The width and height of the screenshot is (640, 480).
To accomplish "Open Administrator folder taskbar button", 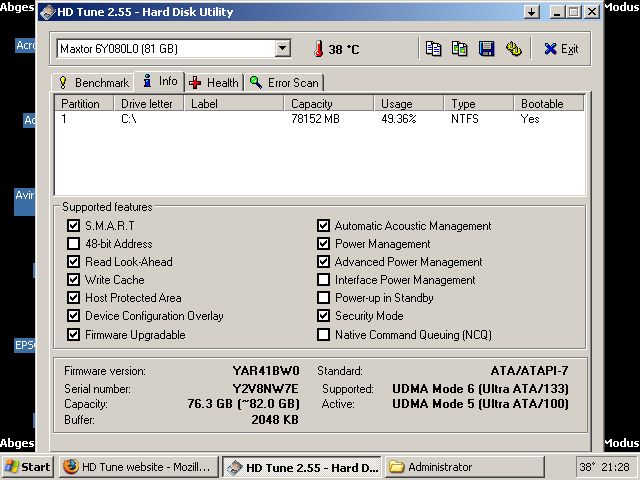I will pyautogui.click(x=465, y=467).
